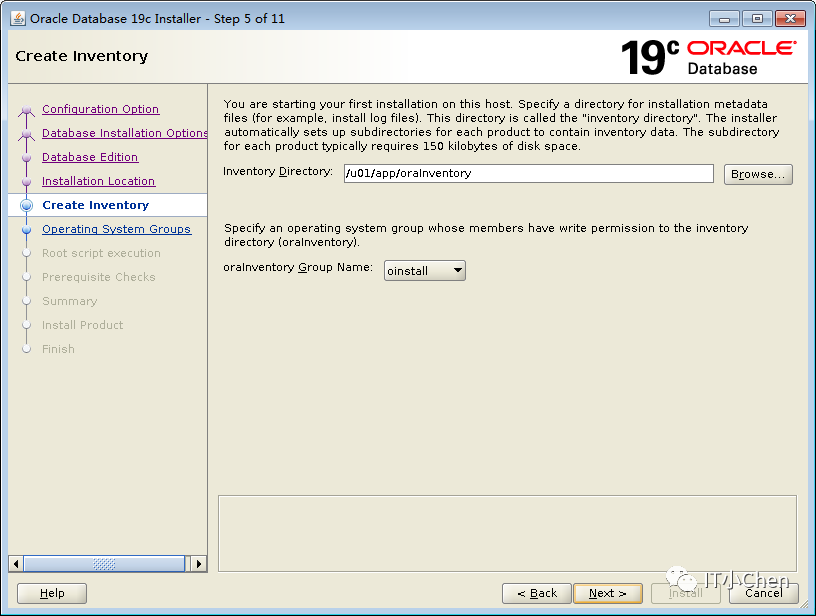Viewport: 816px width, 616px height.
Task: Click the 'Inventory Directory:' label
Action: 278,171
